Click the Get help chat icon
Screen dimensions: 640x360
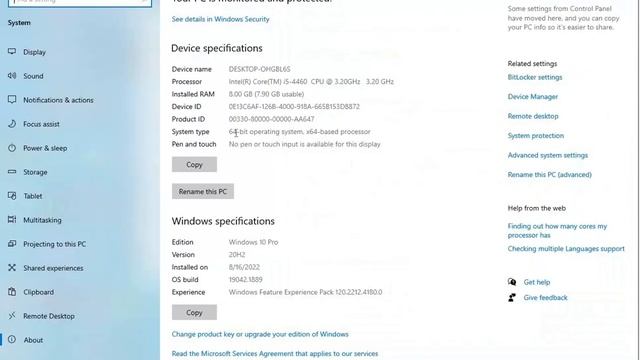pyautogui.click(x=512, y=282)
